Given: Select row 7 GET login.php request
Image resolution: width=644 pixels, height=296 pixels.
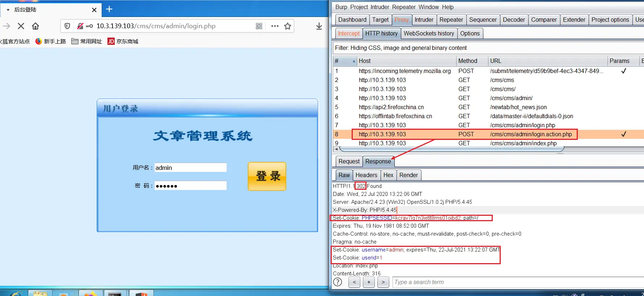Looking at the screenshot, I should point(488,125).
